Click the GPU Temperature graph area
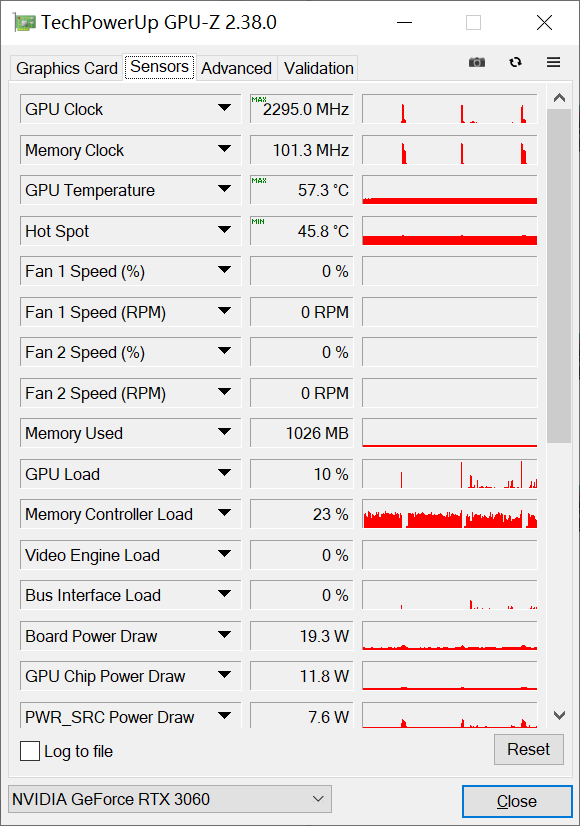Viewport: 580px width, 826px height. (x=449, y=190)
